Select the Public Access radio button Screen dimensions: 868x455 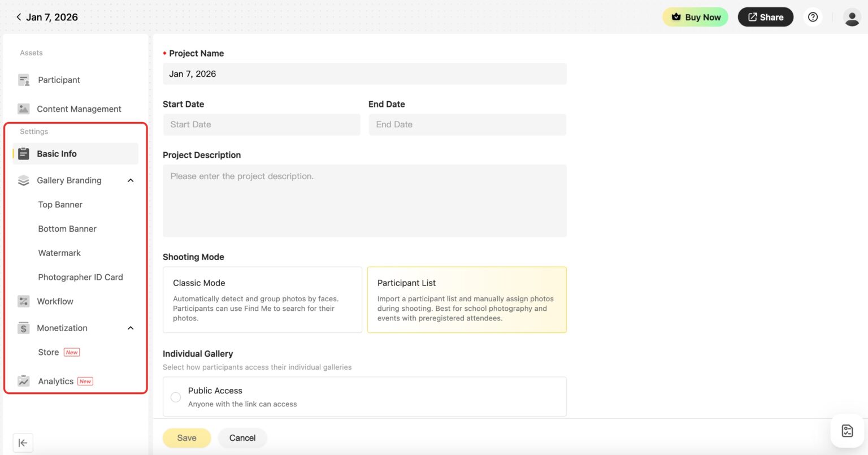176,397
